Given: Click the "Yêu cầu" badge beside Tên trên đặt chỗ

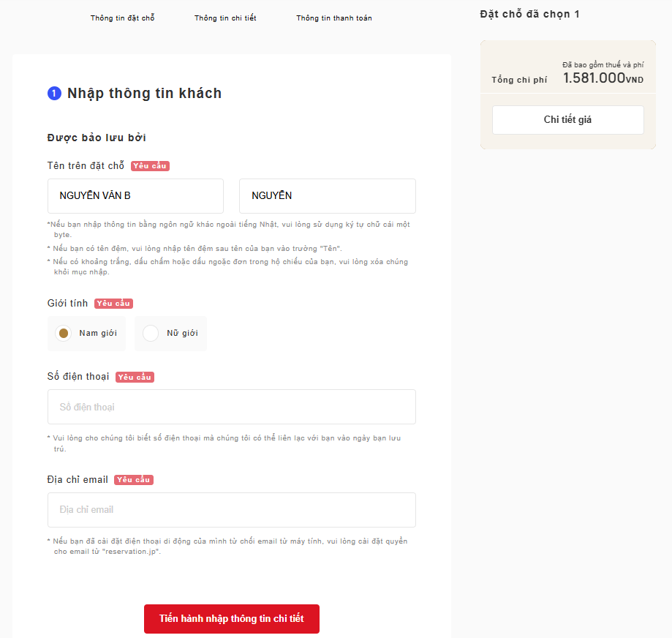Looking at the screenshot, I should click(x=151, y=166).
